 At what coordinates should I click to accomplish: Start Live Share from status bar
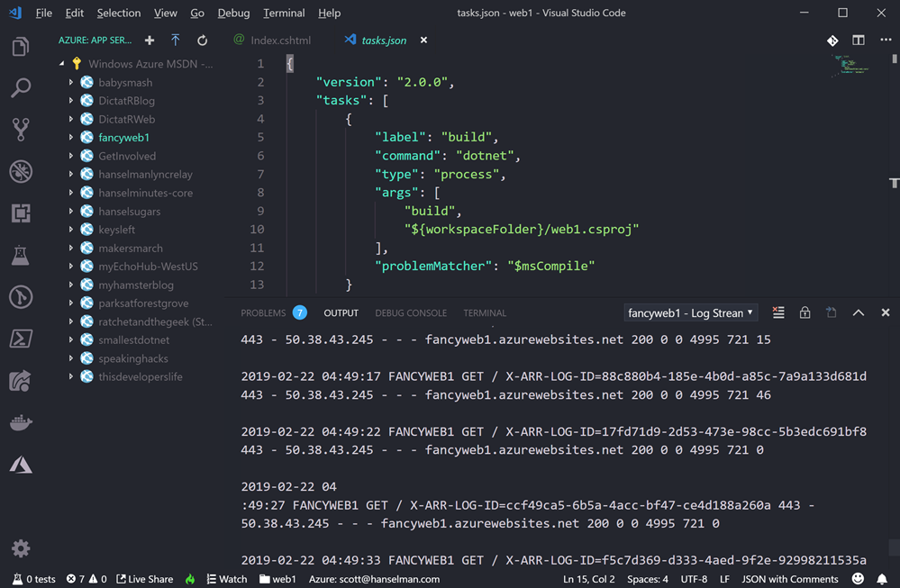(x=145, y=579)
